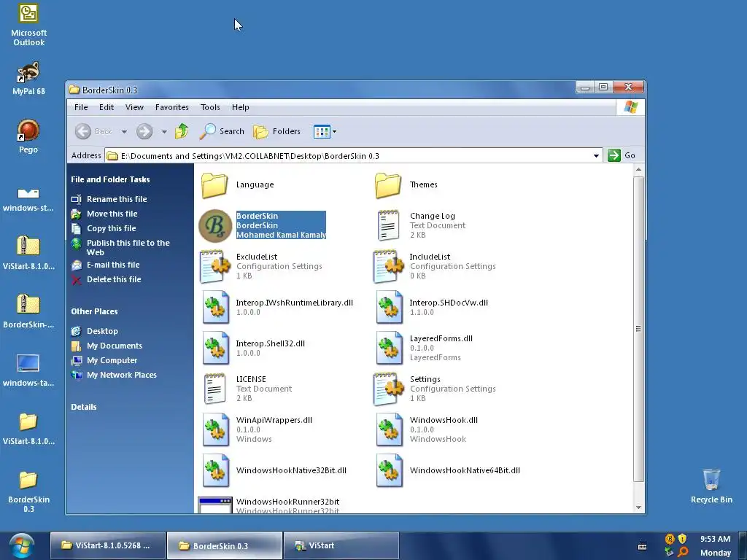
Task: Collapse the Other Places section
Action: (x=94, y=311)
